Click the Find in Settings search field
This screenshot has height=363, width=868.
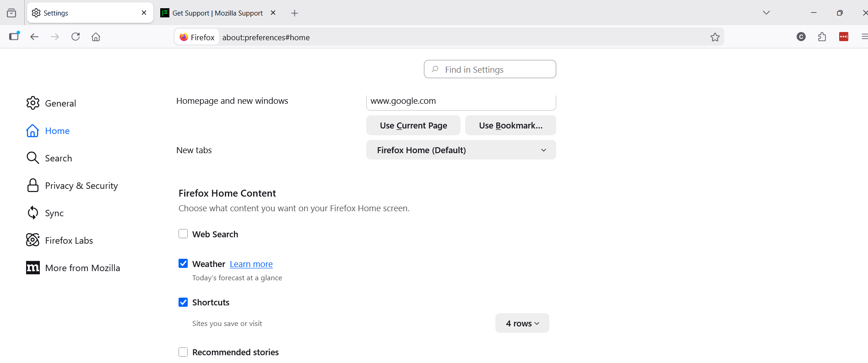tap(490, 69)
